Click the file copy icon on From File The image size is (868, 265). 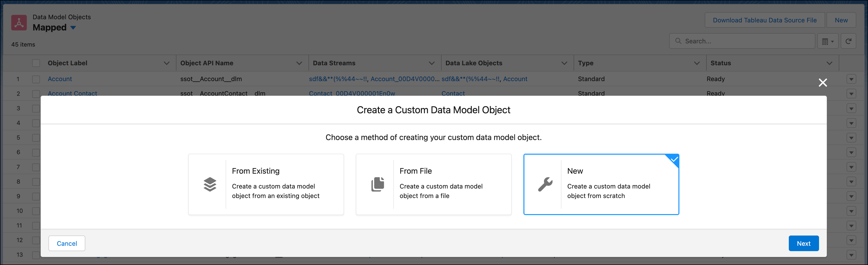pos(377,184)
